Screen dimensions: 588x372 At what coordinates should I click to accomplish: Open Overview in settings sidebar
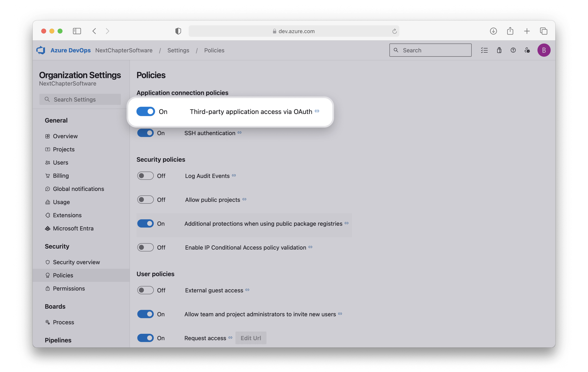tap(81, 136)
